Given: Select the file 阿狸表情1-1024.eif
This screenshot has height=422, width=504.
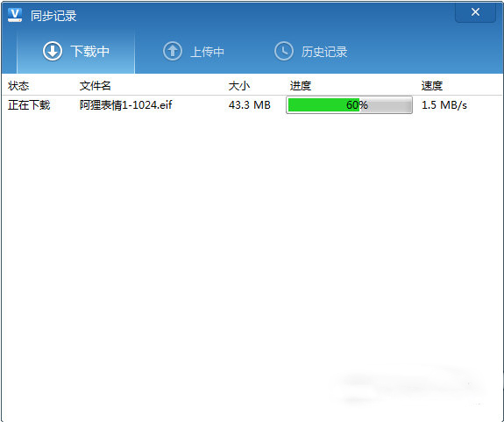Looking at the screenshot, I should point(126,105).
